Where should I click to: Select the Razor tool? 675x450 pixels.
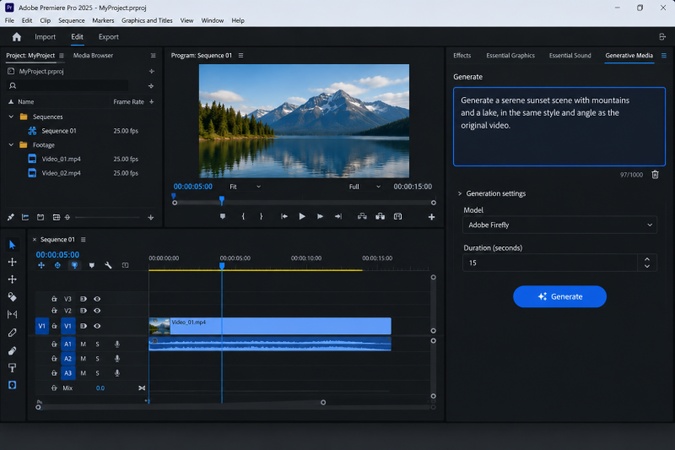[x=12, y=297]
